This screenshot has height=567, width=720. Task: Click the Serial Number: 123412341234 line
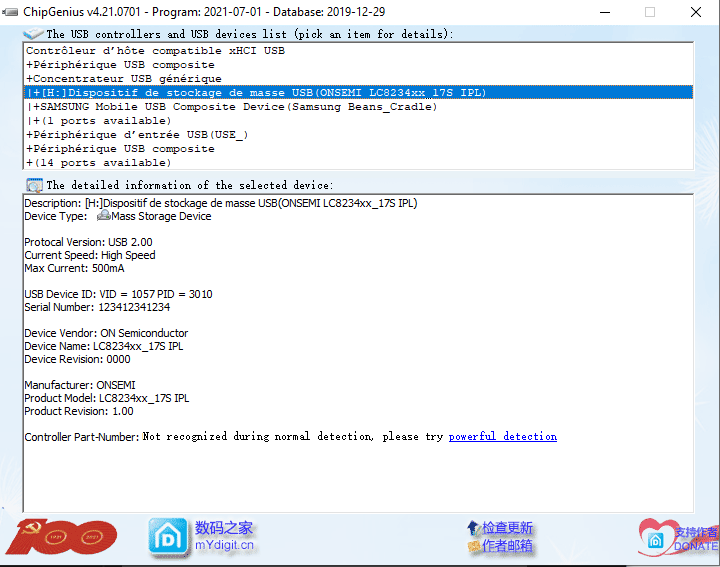(97, 307)
